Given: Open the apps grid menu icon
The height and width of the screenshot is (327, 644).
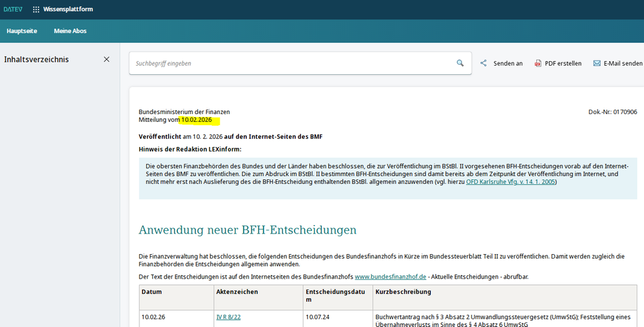Looking at the screenshot, I should click(x=36, y=9).
